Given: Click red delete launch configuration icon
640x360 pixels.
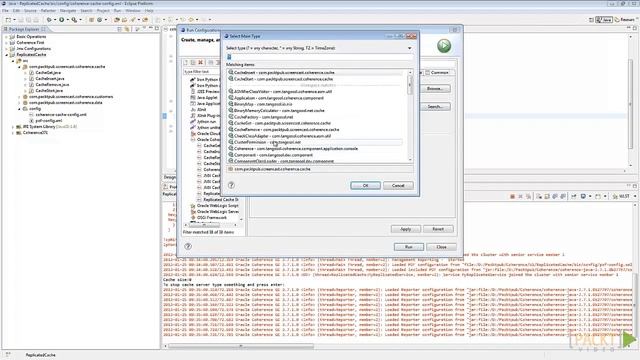Looking at the screenshot, I should (x=201, y=62).
